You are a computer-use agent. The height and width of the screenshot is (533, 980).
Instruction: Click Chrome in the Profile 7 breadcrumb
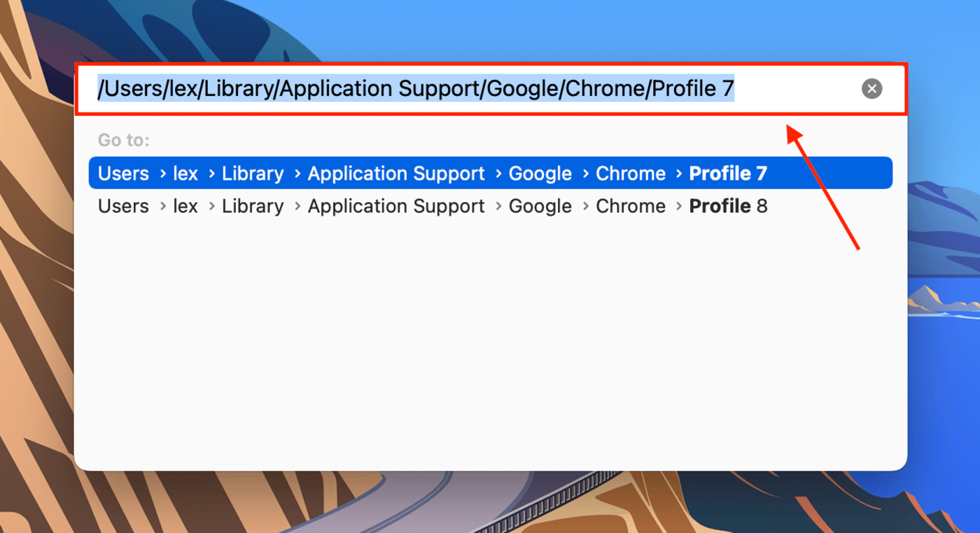(x=631, y=173)
